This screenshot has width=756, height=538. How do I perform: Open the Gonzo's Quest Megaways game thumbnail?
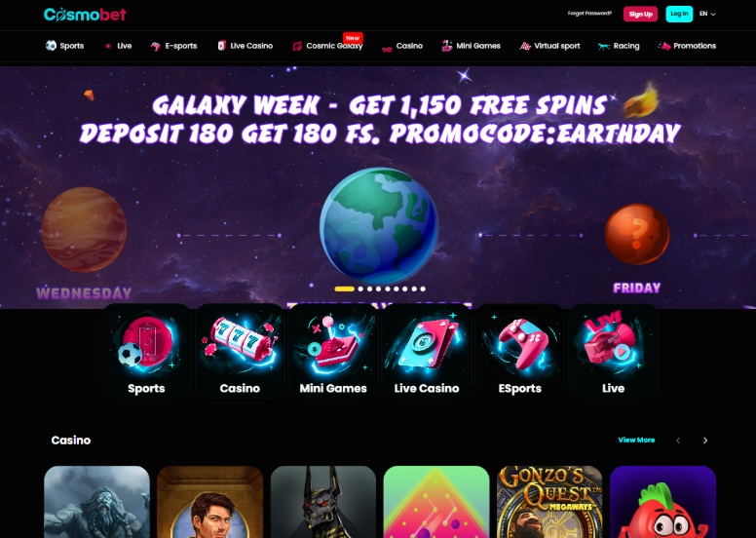pyautogui.click(x=549, y=502)
